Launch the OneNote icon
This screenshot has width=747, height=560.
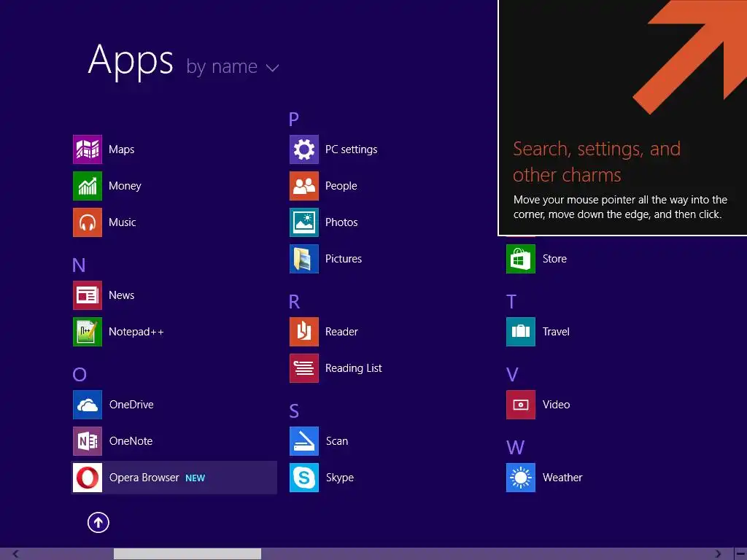[88, 441]
